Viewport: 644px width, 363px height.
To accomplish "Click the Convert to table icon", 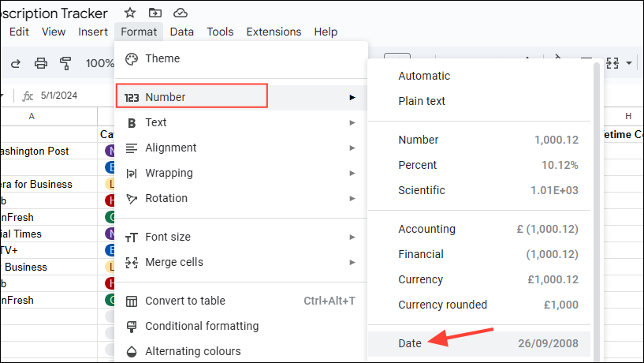I will 132,301.
